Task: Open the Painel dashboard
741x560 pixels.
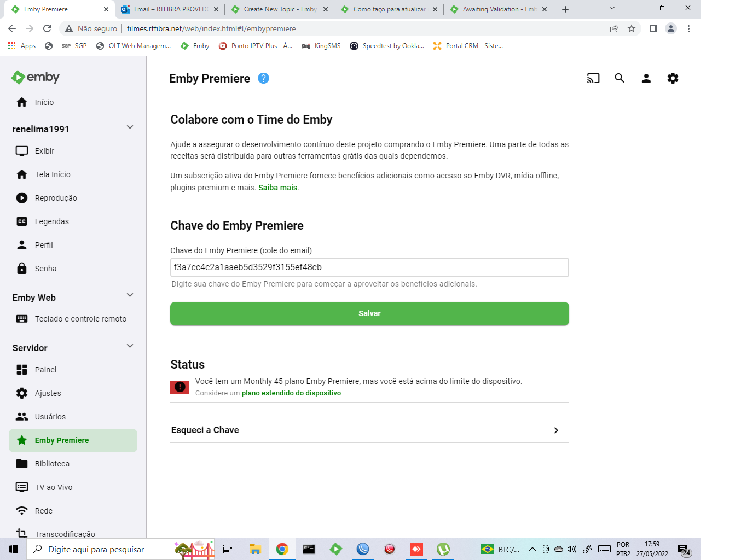Action: pyautogui.click(x=73, y=370)
